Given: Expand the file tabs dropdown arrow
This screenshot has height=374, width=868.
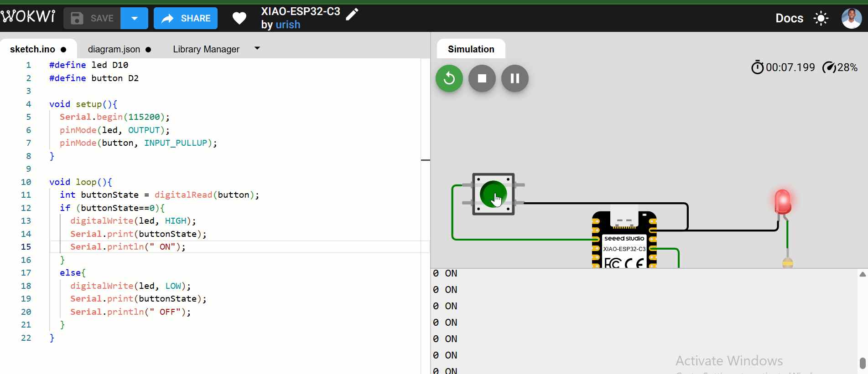Looking at the screenshot, I should (257, 48).
